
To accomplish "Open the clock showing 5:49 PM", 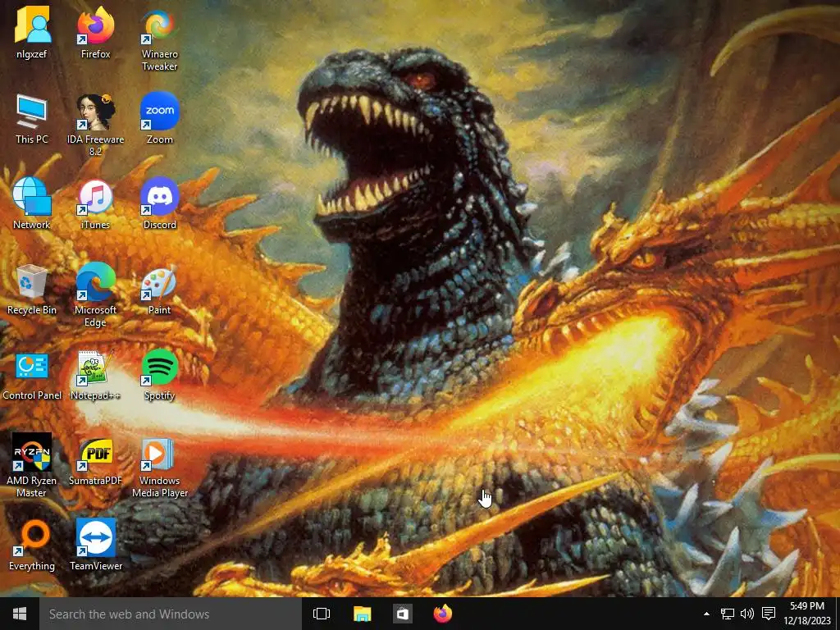I will pos(807,614).
